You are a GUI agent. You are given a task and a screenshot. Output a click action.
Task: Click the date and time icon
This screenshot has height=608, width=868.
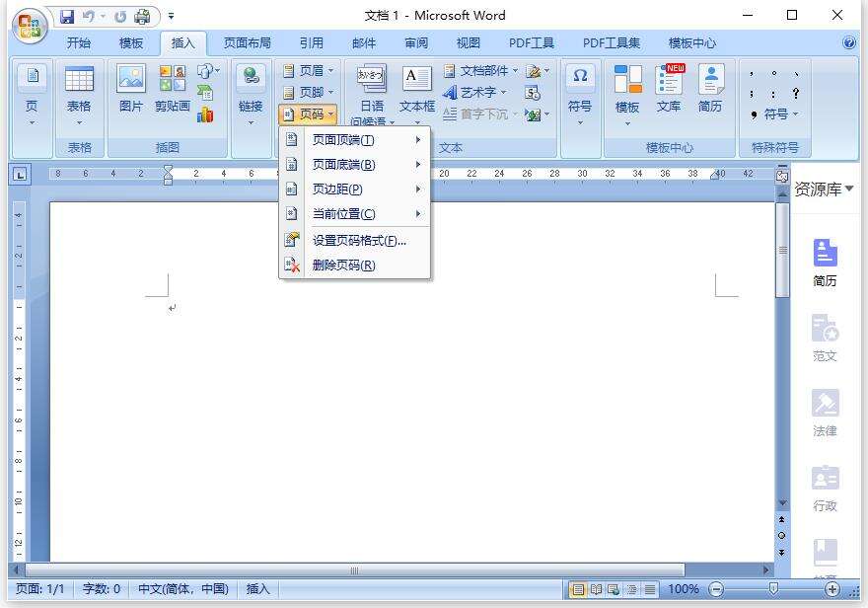pyautogui.click(x=533, y=93)
